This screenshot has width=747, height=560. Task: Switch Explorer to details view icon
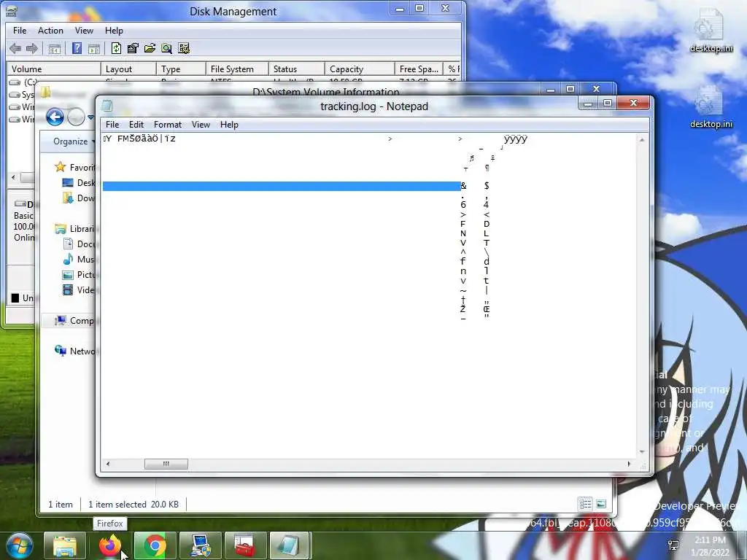pyautogui.click(x=585, y=504)
